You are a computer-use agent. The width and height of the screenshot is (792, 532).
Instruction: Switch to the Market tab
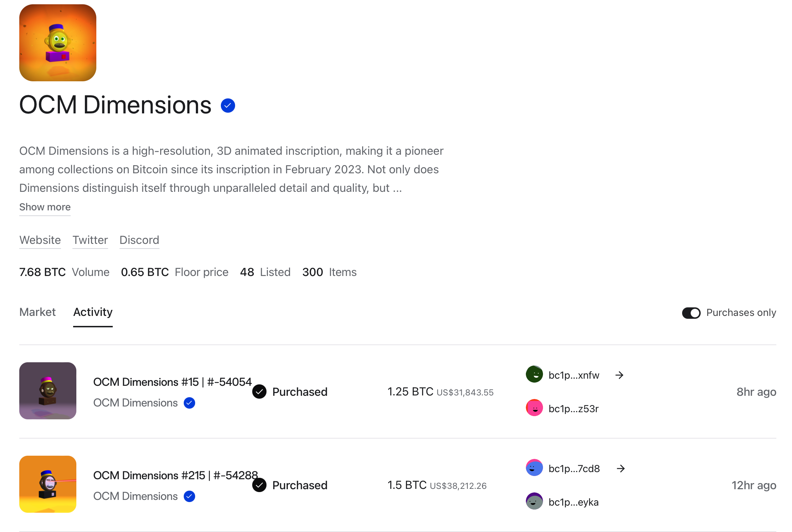click(x=37, y=312)
